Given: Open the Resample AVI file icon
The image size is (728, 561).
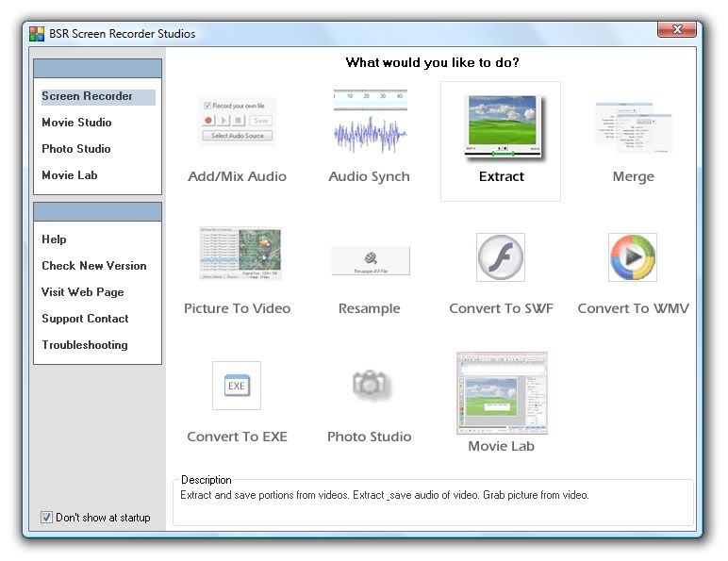Looking at the screenshot, I should pos(371,260).
